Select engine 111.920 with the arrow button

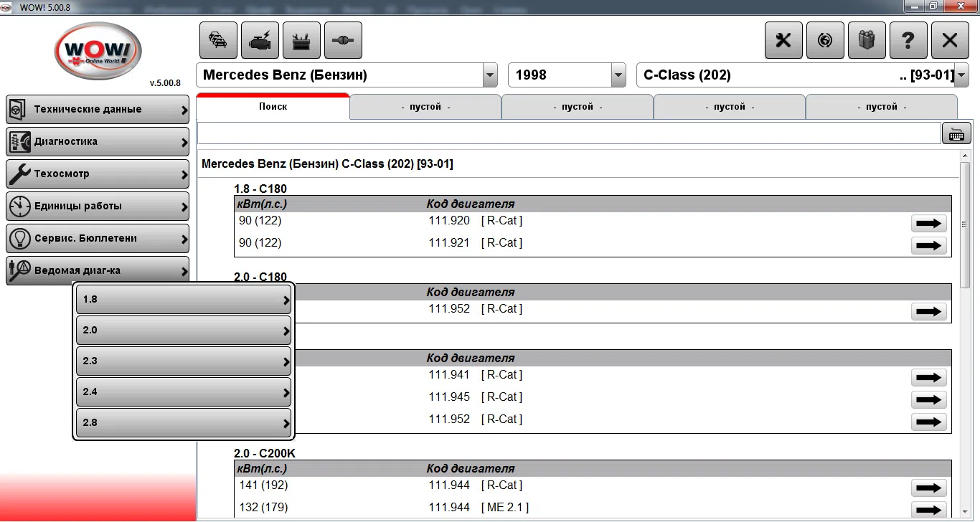pyautogui.click(x=928, y=223)
